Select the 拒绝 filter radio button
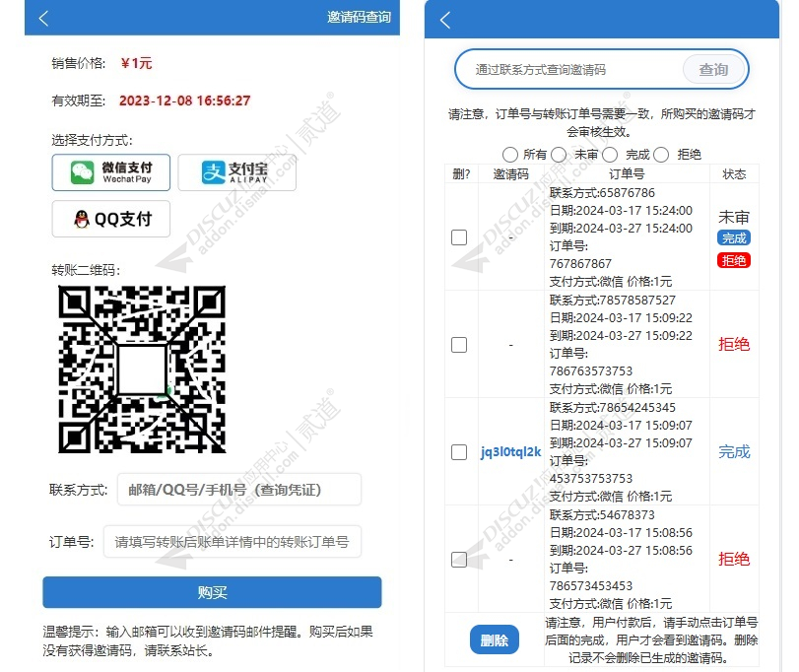This screenshot has width=799, height=672. (665, 155)
